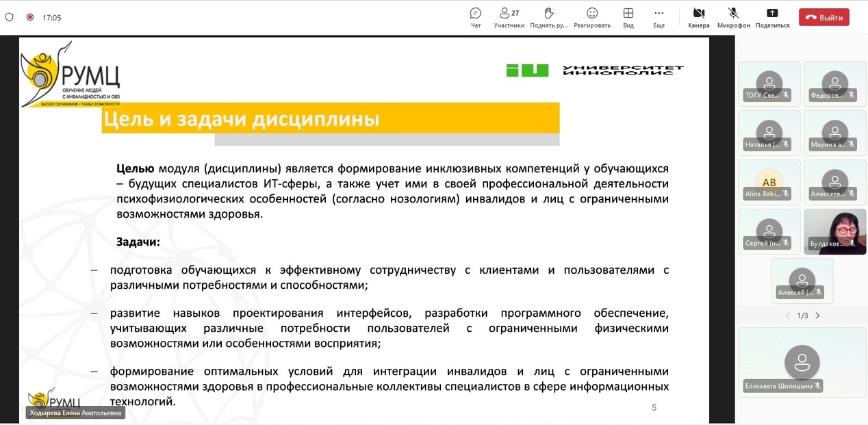Select the ТОГУ Све... participant tile

pyautogui.click(x=769, y=83)
